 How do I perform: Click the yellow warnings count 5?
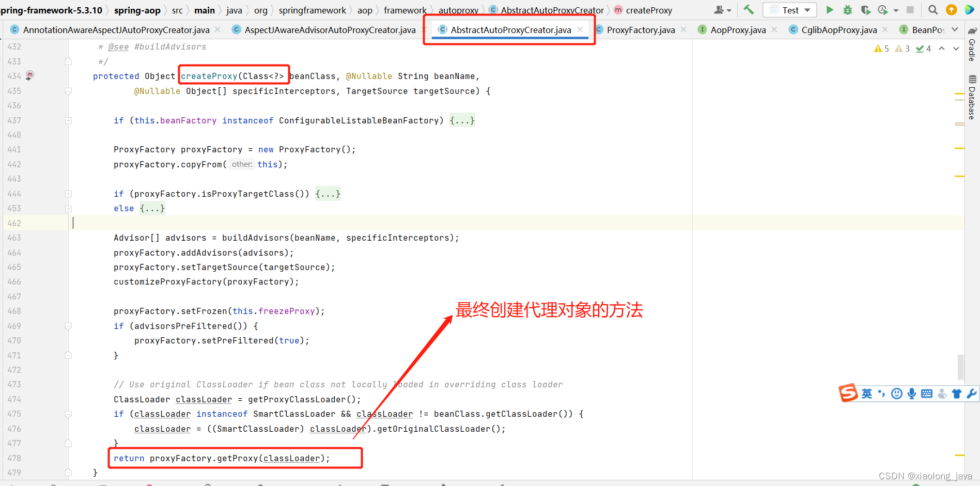coord(881,49)
